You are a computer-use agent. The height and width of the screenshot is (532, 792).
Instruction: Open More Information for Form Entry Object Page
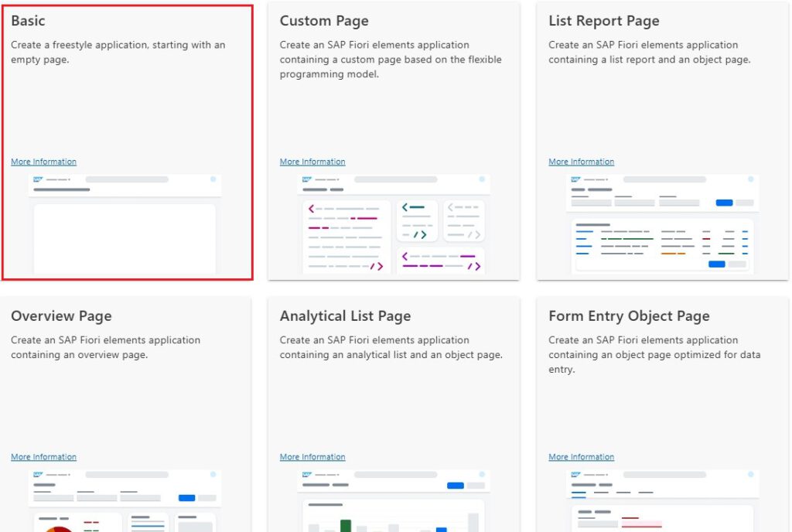tap(581, 457)
